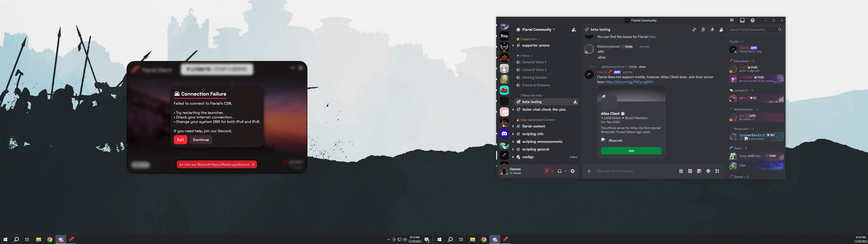Open the configs channel with 4 new messages

pyautogui.click(x=528, y=157)
